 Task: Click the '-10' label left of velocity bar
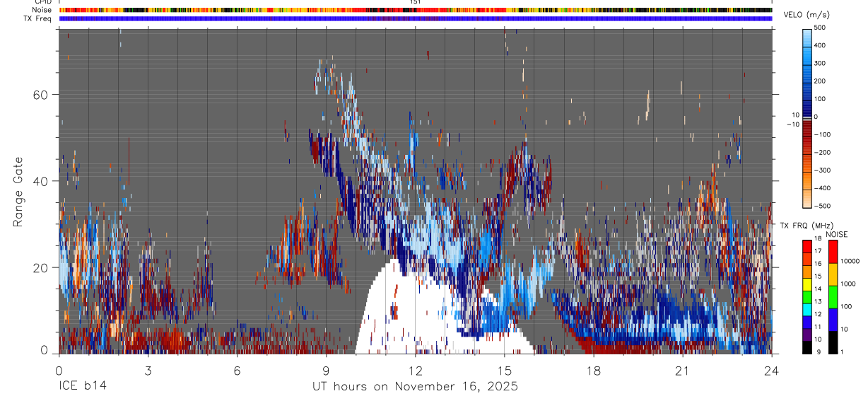[x=794, y=124]
